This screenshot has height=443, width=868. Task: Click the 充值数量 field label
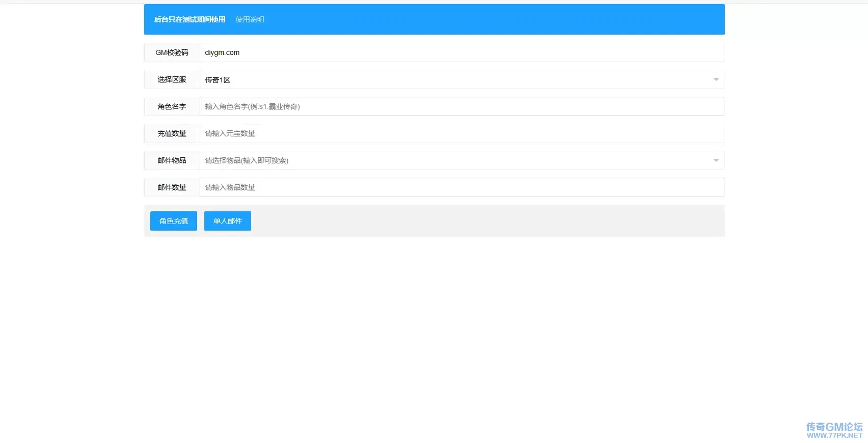[x=172, y=133]
